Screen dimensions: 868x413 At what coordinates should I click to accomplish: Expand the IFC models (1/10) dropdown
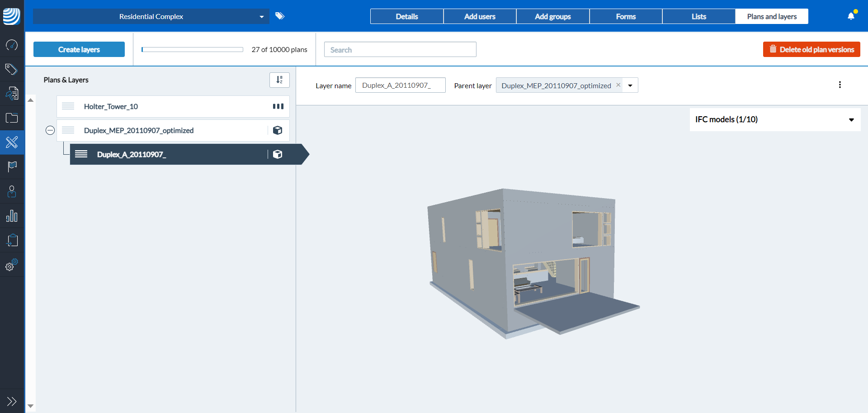tap(852, 119)
